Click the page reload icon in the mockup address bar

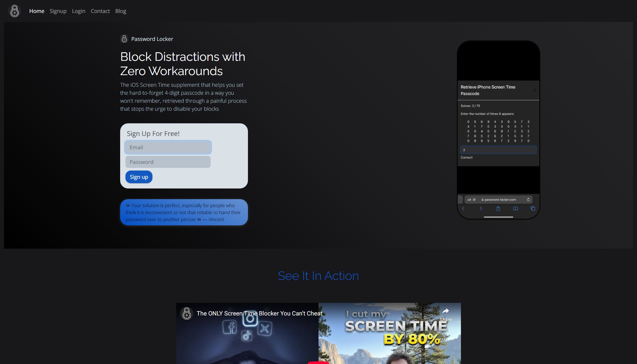pyautogui.click(x=529, y=199)
